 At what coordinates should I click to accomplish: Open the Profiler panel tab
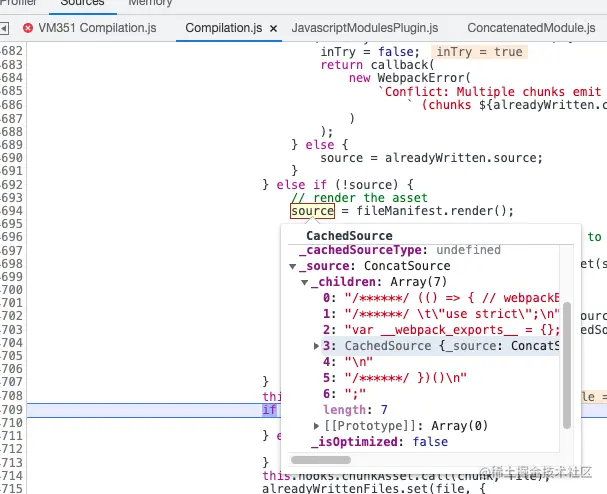point(18,3)
